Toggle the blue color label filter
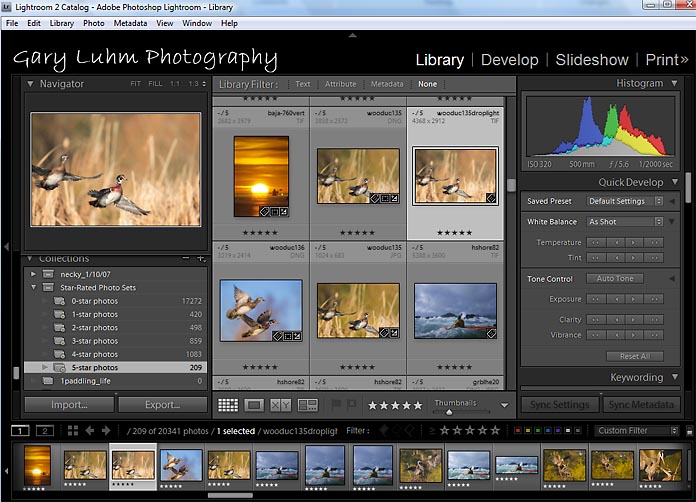This screenshot has height=502, width=696. 548,431
